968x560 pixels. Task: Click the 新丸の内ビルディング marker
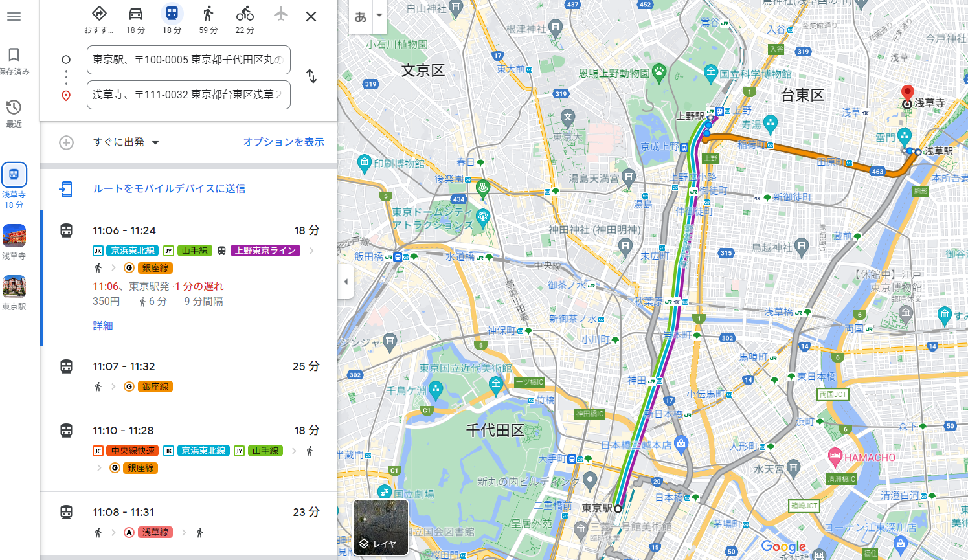click(x=589, y=480)
